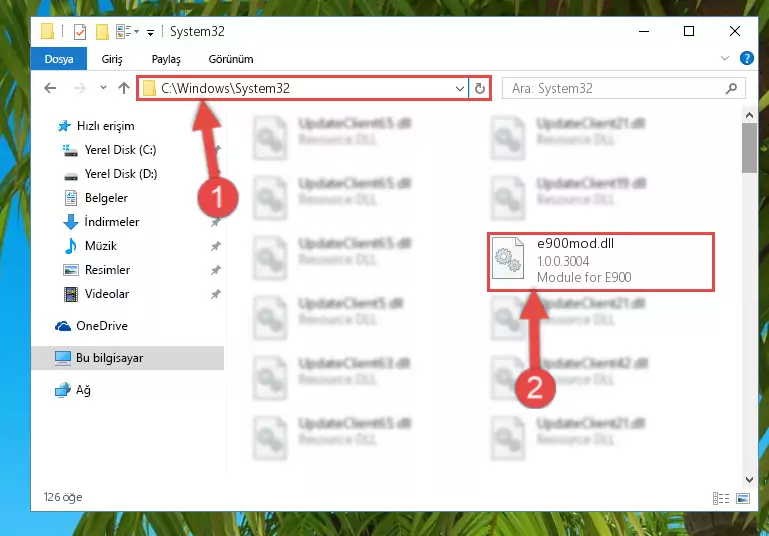
Task: Go back with the back arrow
Action: pos(50,88)
